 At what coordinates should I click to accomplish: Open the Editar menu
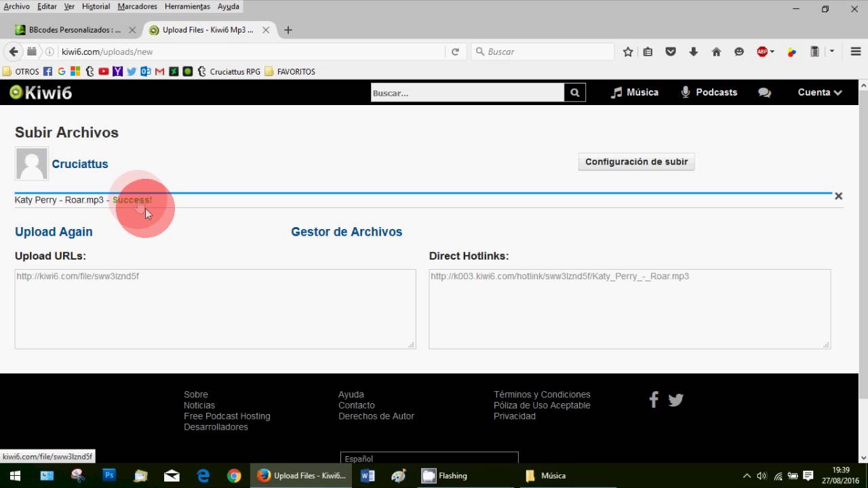pos(47,6)
